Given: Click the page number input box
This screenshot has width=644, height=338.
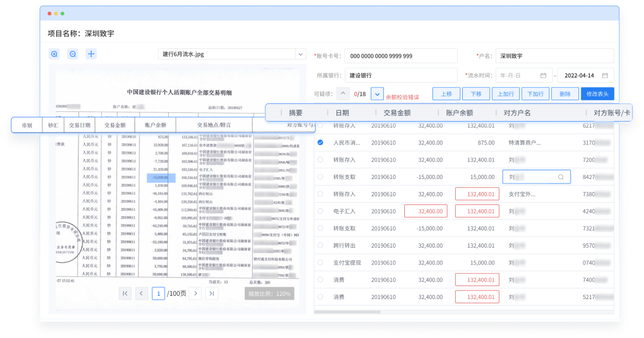Looking at the screenshot, I should pos(159,293).
